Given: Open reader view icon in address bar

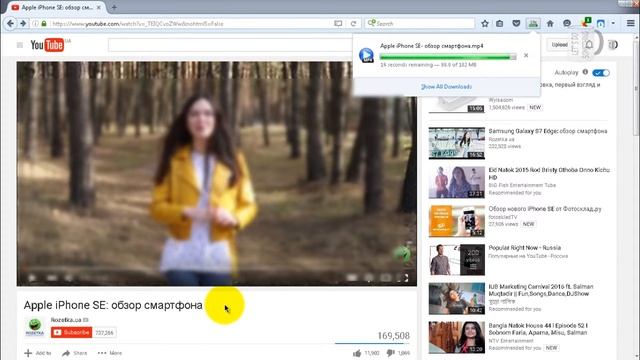Looking at the screenshot, I should [338, 23].
